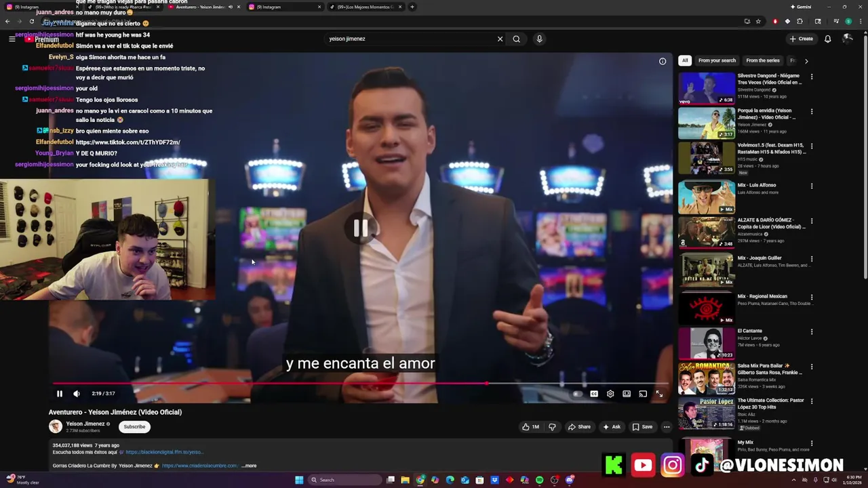Mute audio on Aventurero tab speaker
Viewport: 868px width, 488px height.
(230, 7)
